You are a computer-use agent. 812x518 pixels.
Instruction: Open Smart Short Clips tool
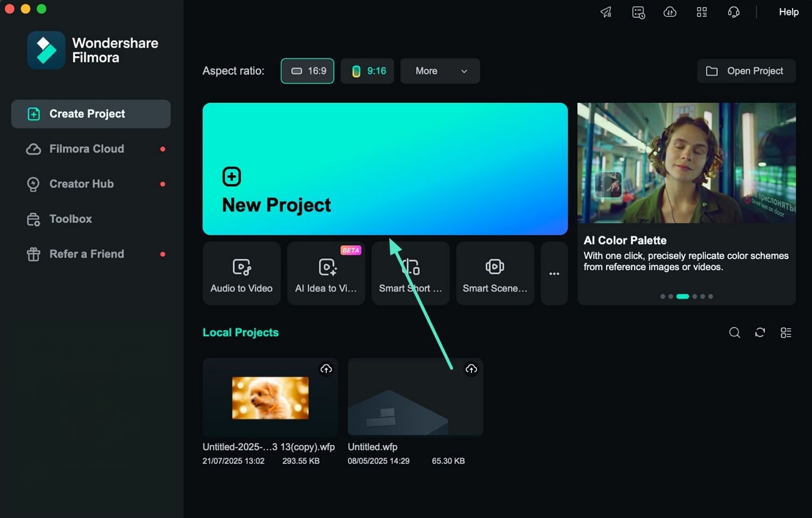(410, 273)
